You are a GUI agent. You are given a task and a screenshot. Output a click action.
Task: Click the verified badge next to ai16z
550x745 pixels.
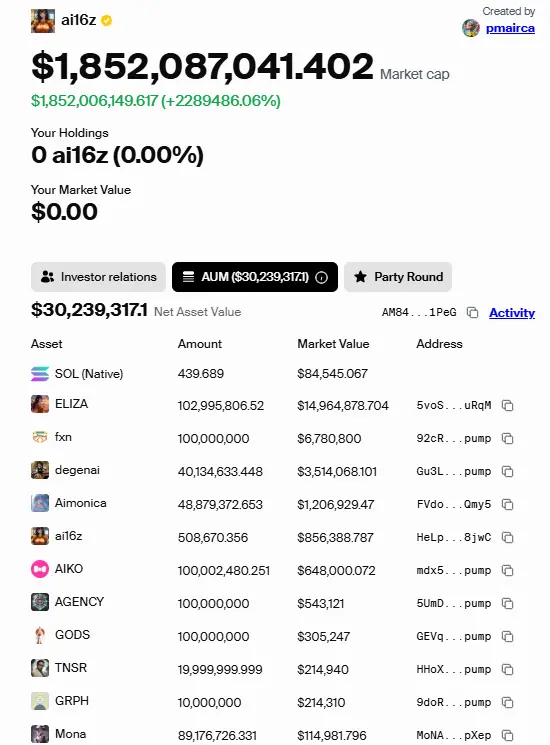coord(107,20)
